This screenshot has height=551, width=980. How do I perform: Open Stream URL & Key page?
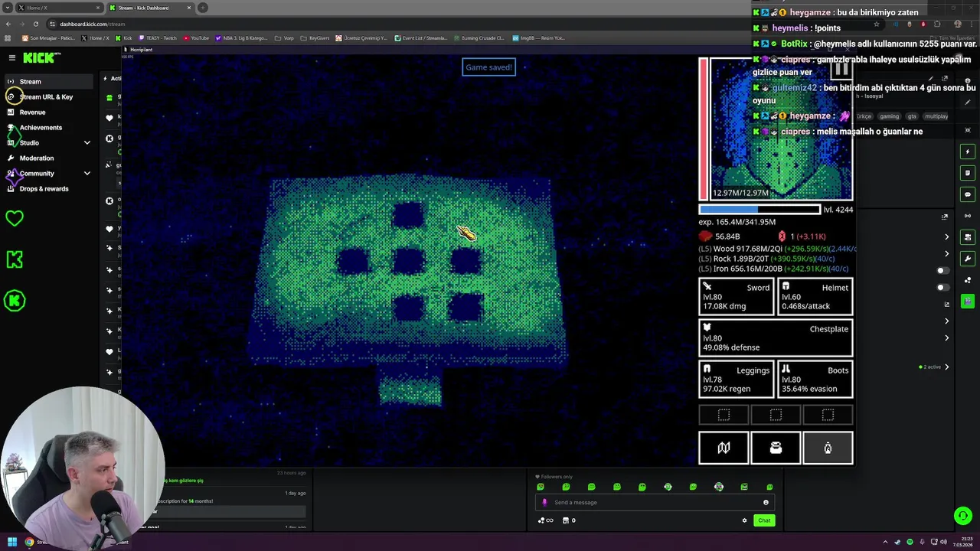(x=47, y=96)
